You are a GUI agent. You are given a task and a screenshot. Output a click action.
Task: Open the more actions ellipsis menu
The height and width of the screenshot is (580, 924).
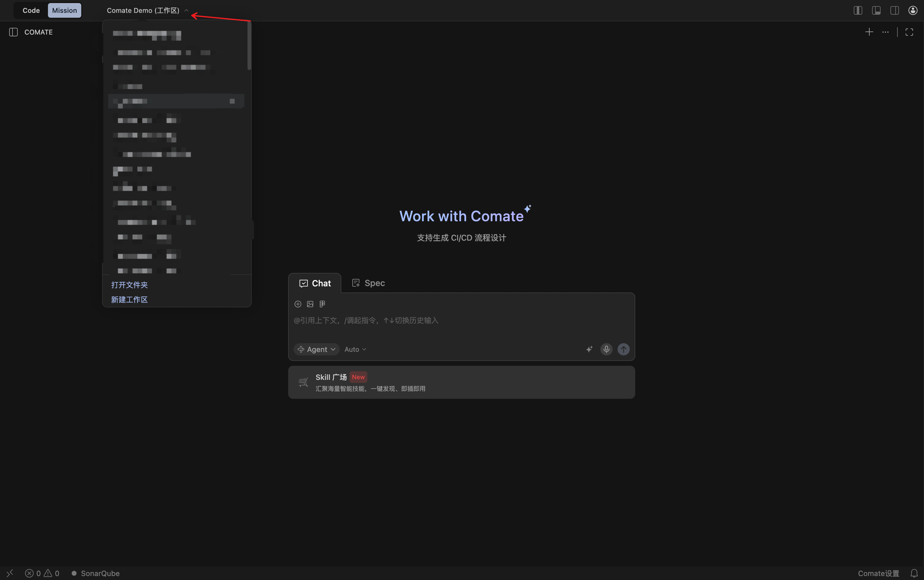pyautogui.click(x=885, y=32)
